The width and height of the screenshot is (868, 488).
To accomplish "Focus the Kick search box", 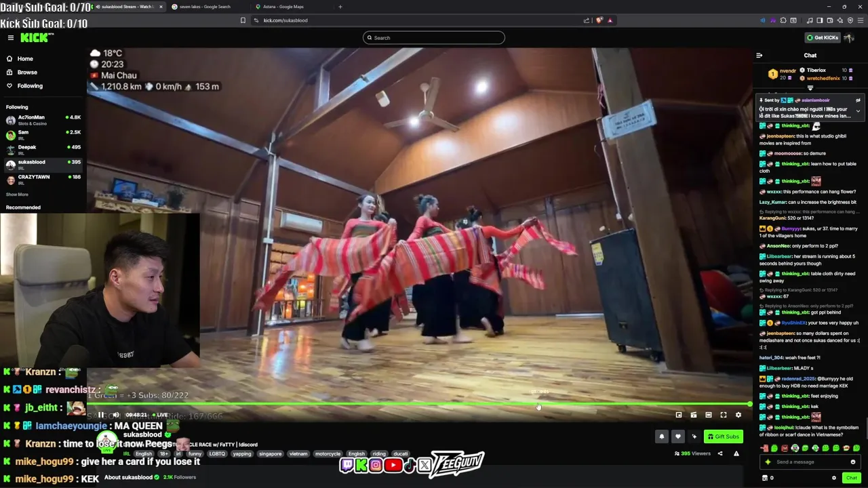I will click(434, 38).
